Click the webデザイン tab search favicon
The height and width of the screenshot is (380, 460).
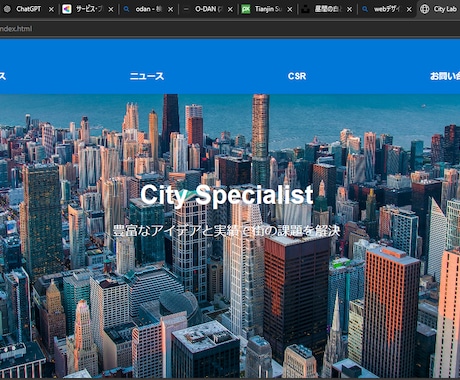(x=365, y=9)
